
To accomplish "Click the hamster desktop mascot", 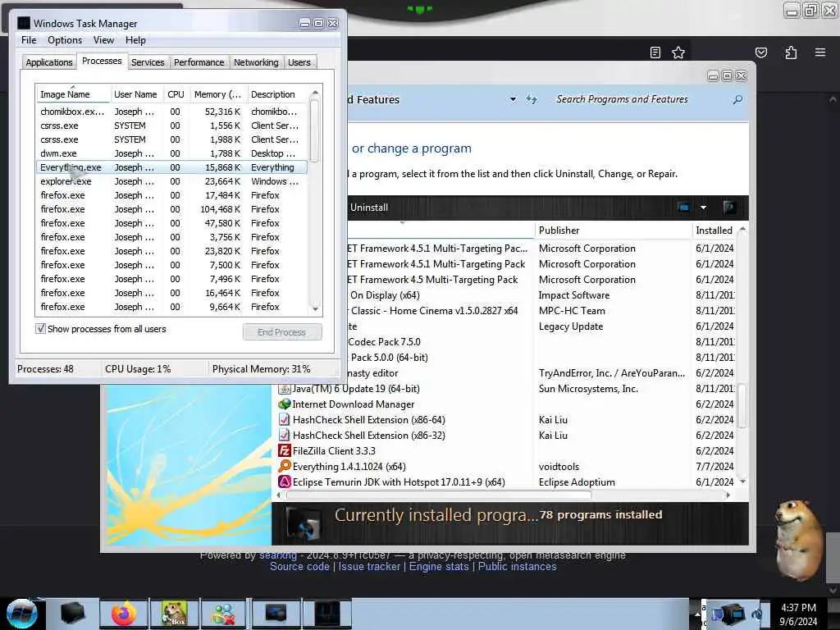I will click(798, 540).
